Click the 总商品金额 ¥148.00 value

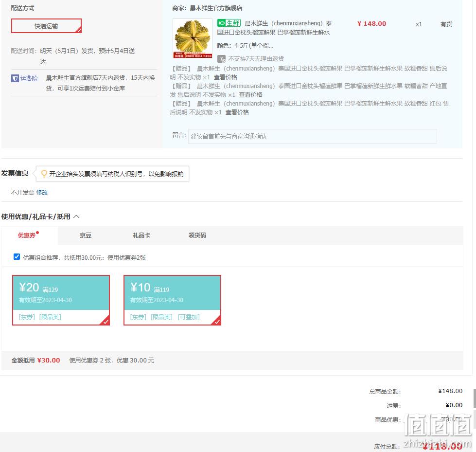pos(450,391)
